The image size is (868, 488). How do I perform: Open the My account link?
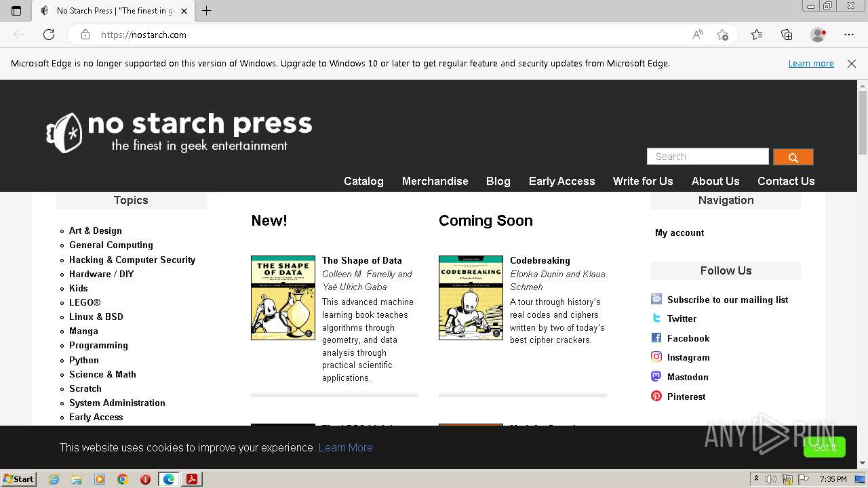pyautogui.click(x=679, y=232)
